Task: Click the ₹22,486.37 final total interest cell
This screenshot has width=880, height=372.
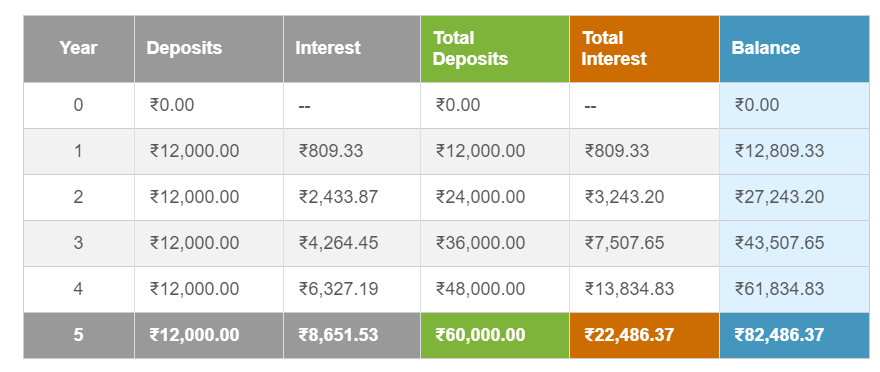Action: (644, 336)
